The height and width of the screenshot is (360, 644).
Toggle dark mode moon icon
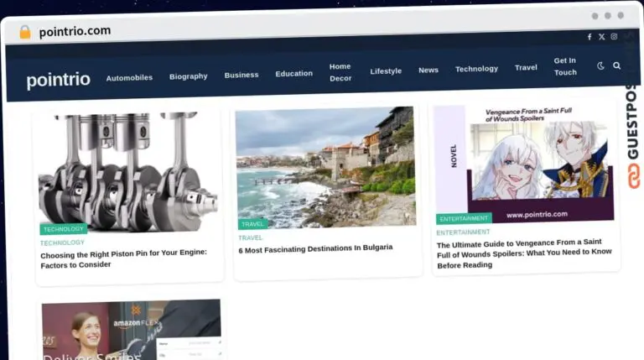pyautogui.click(x=600, y=65)
